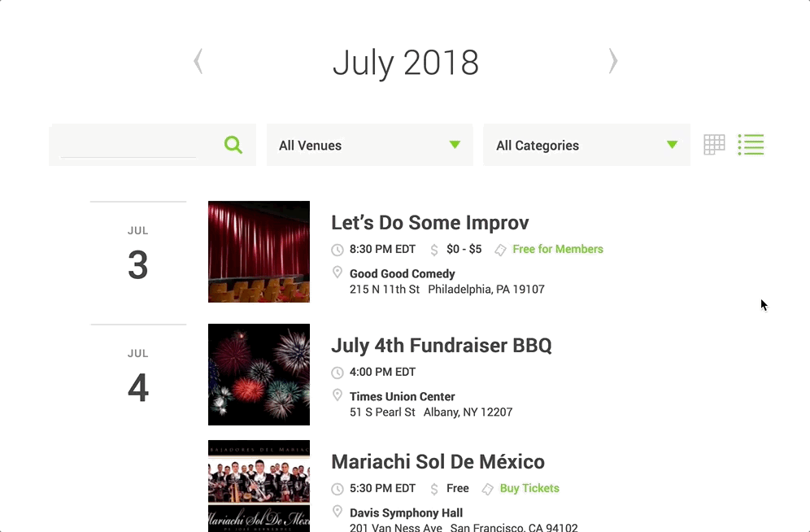Image resolution: width=810 pixels, height=532 pixels.
Task: Open the July 4th Fundraiser BBQ event
Action: [x=441, y=346]
